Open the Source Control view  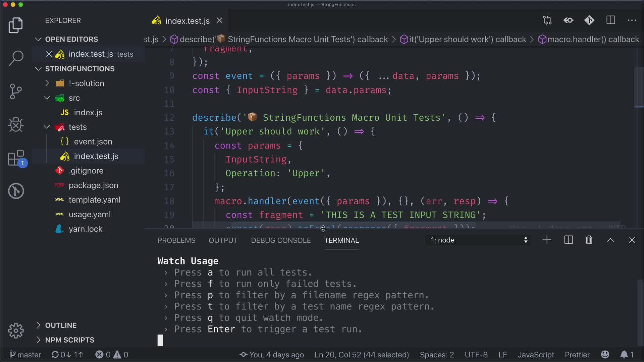(16, 91)
